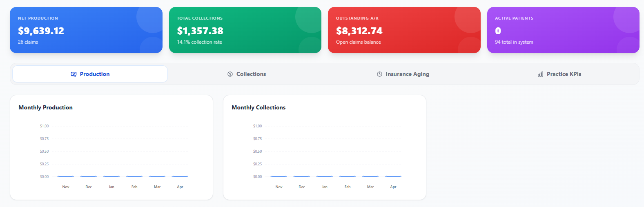This screenshot has width=644, height=207.
Task: Open the Production tab
Action: point(90,74)
